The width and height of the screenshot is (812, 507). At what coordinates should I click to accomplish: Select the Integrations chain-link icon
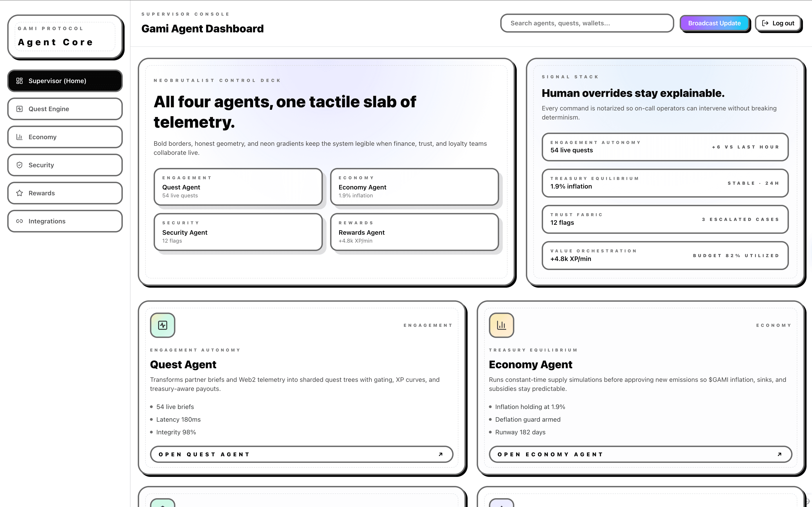tap(19, 221)
